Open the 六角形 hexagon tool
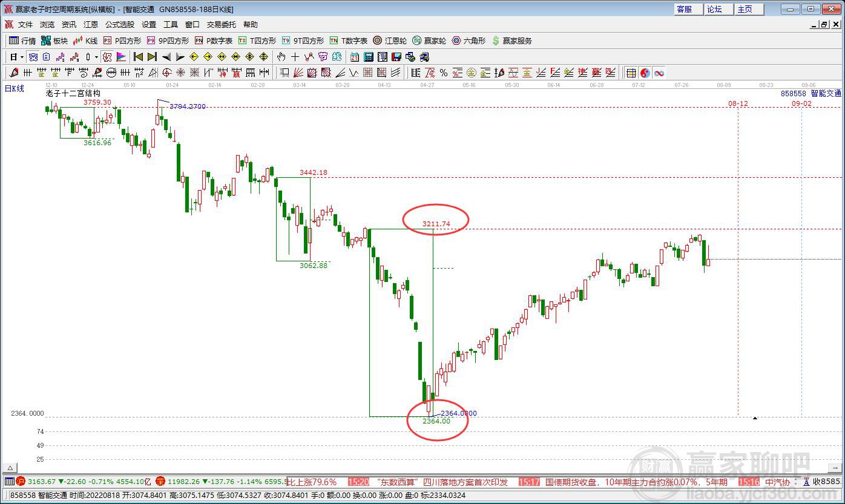845x504 pixels. click(x=469, y=41)
